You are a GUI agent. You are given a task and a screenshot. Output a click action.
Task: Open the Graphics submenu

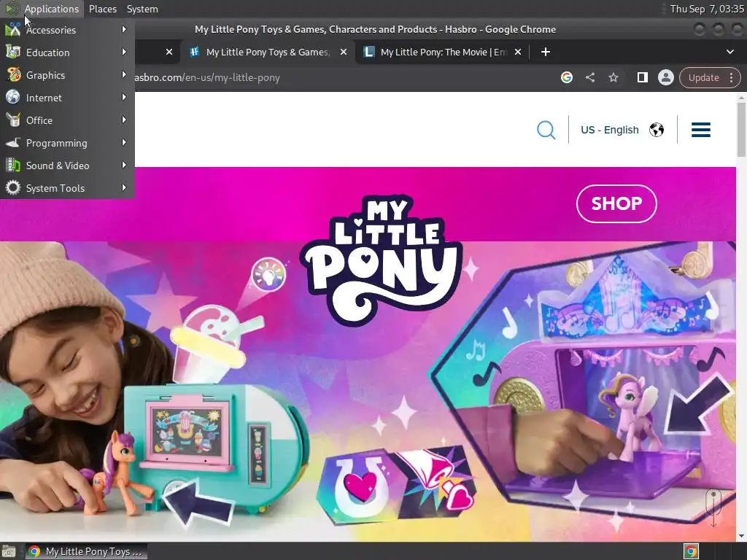click(x=67, y=75)
